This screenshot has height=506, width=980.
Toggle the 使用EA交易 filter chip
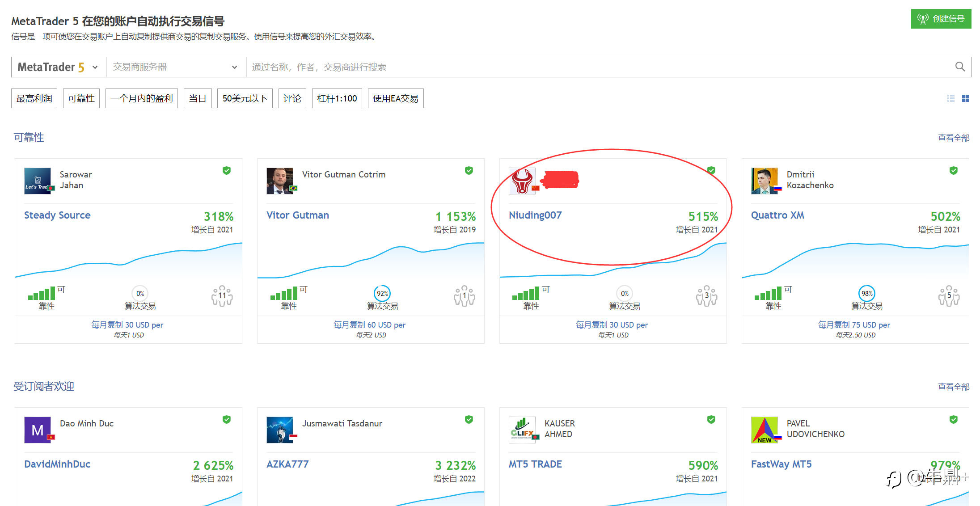coord(395,98)
